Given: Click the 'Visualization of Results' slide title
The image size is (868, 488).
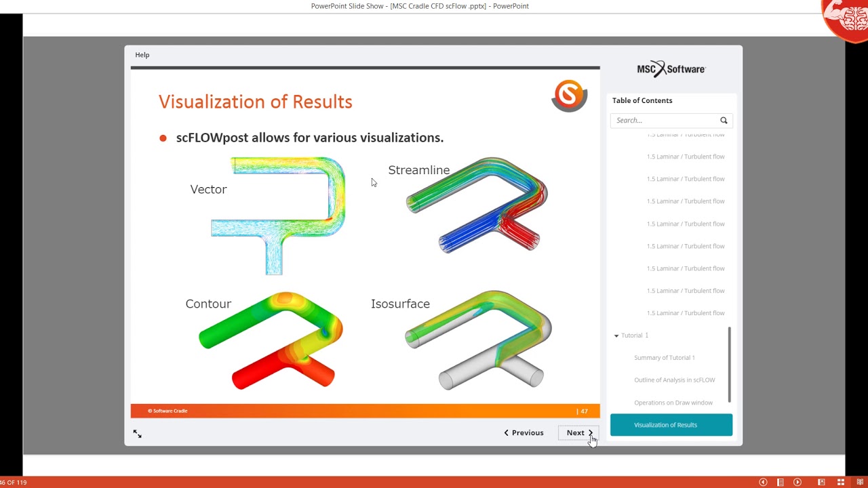Looking at the screenshot, I should click(256, 102).
